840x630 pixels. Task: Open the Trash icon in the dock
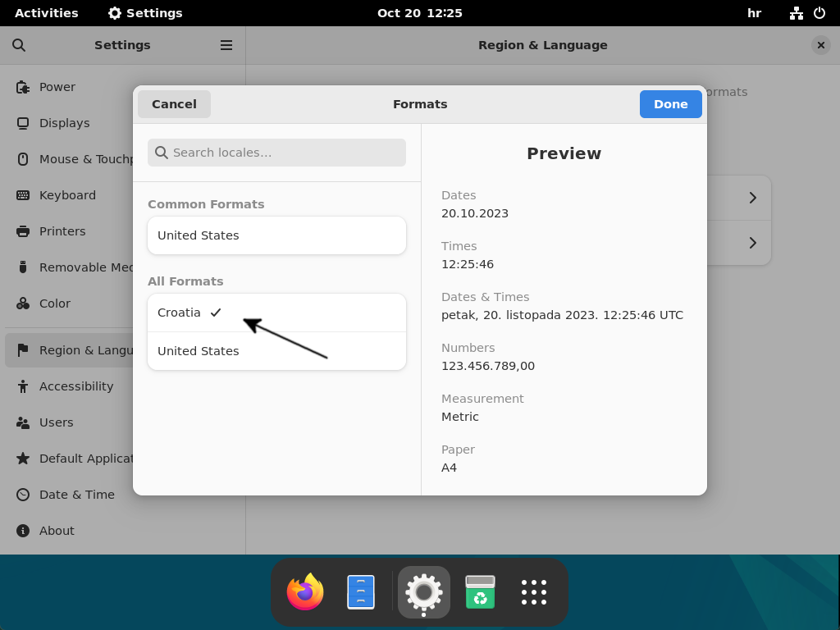(480, 591)
